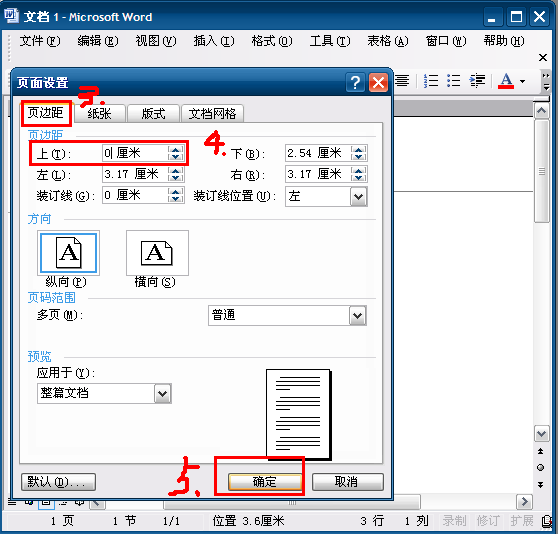Image resolution: width=558 pixels, height=534 pixels.
Task: Click the numbered list toolbar icon
Action: (x=431, y=81)
